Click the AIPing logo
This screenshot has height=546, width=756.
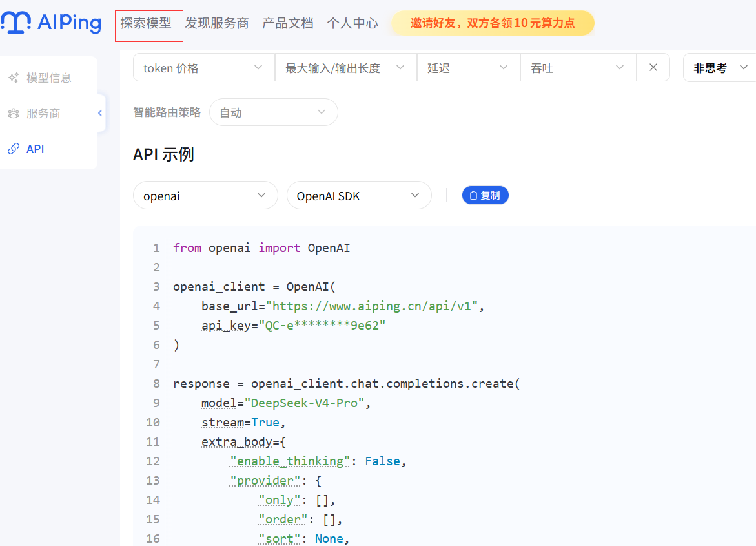coord(51,23)
